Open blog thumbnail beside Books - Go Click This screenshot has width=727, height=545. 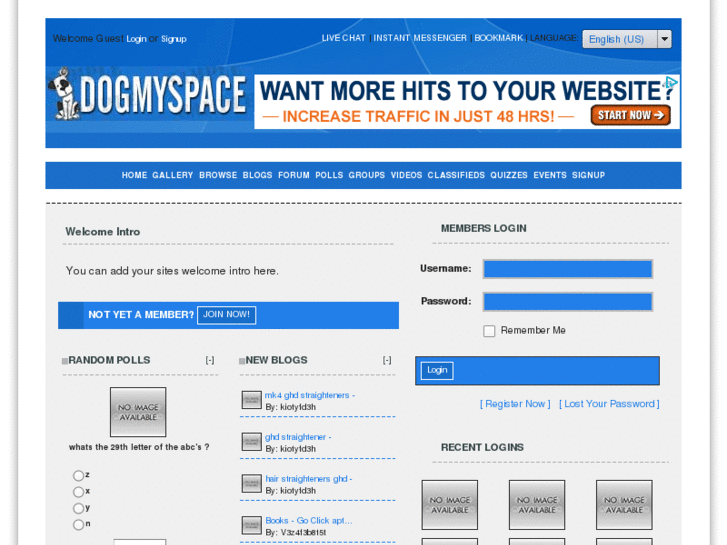coord(251,526)
